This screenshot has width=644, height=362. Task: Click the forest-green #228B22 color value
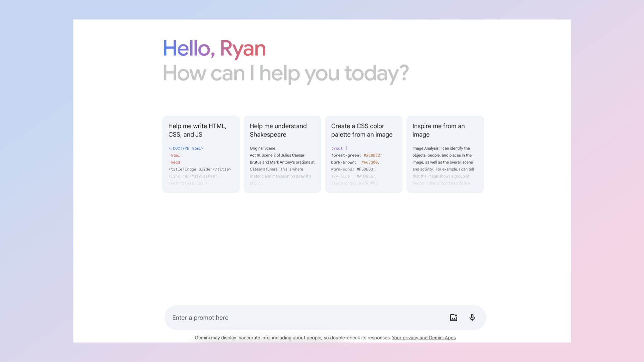(x=372, y=155)
